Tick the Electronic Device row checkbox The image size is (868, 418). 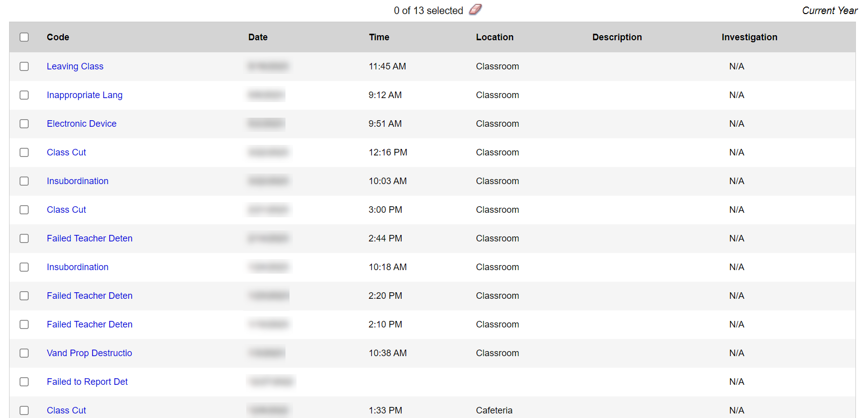24,124
